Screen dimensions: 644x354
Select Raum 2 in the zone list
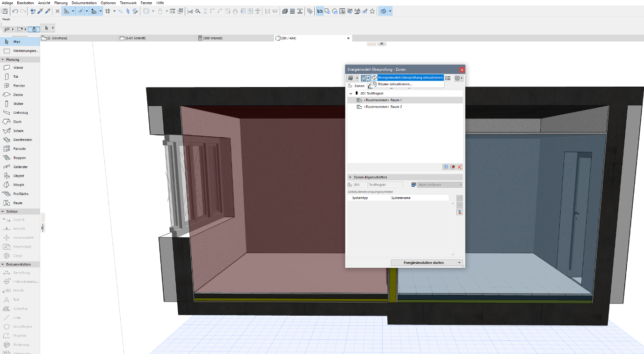383,107
